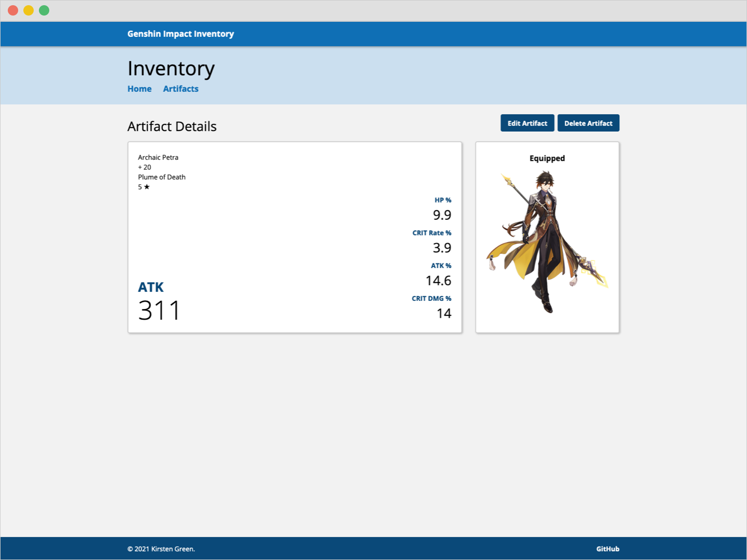Click the ATK % substat label
This screenshot has width=747, height=560.
(441, 265)
